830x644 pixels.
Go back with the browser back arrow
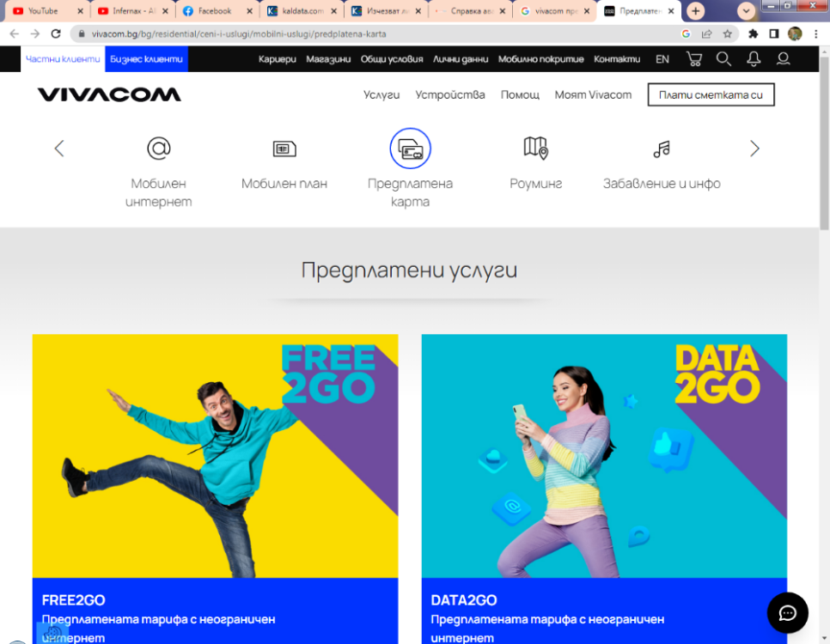pyautogui.click(x=15, y=33)
